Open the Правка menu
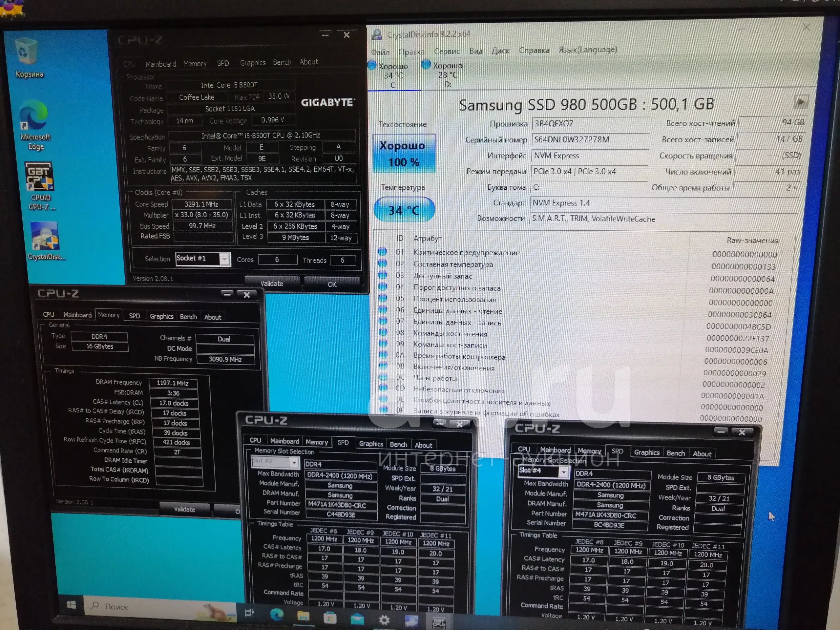840x630 pixels. (x=411, y=52)
